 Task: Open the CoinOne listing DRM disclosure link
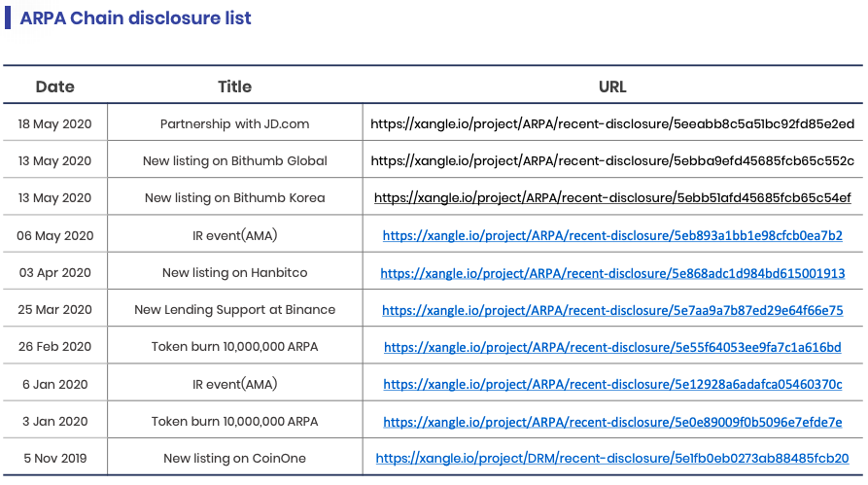pyautogui.click(x=612, y=459)
